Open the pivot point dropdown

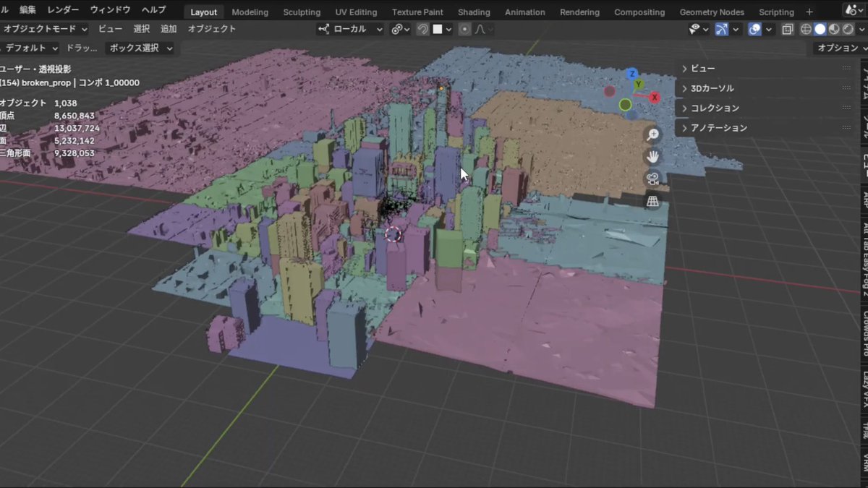pos(400,29)
